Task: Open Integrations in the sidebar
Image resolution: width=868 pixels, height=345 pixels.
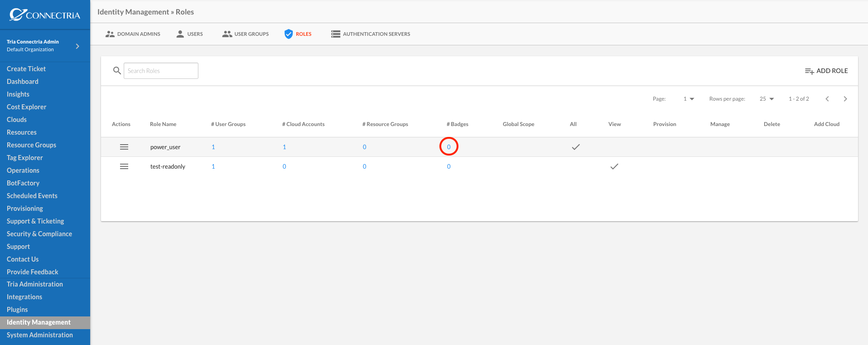Action: [x=24, y=297]
